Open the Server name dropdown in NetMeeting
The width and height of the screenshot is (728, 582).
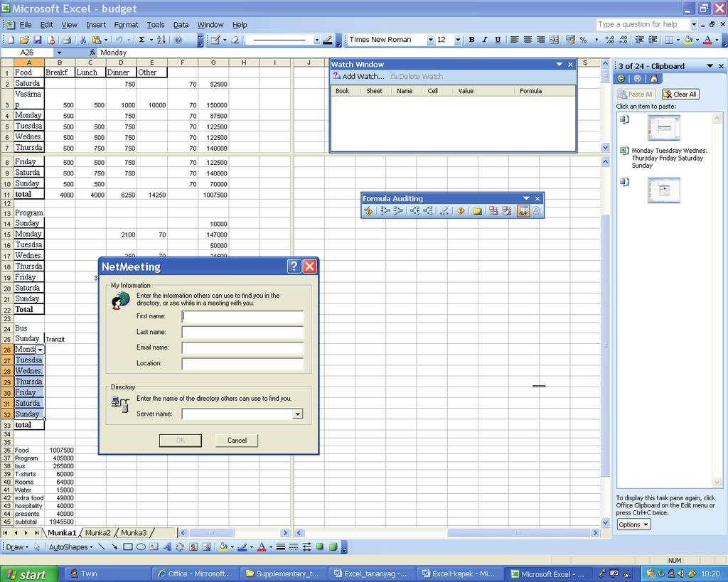click(x=298, y=414)
